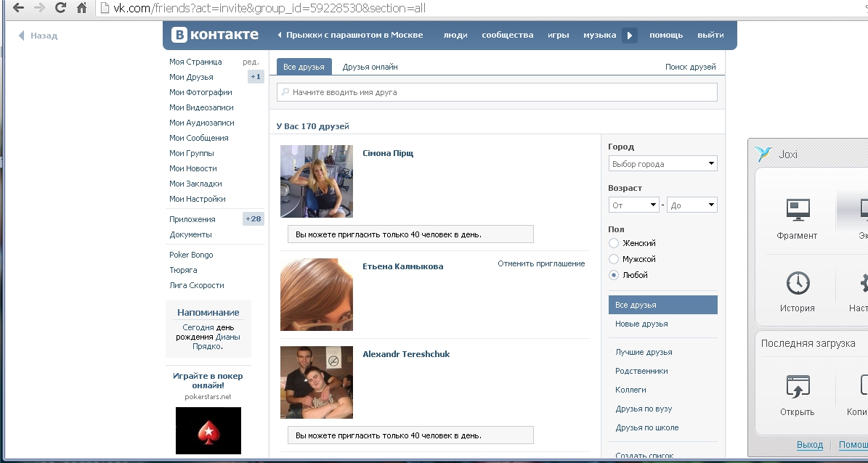Image resolution: width=868 pixels, height=463 pixels.
Task: Open Мои Новости in sidebar
Action: (192, 168)
